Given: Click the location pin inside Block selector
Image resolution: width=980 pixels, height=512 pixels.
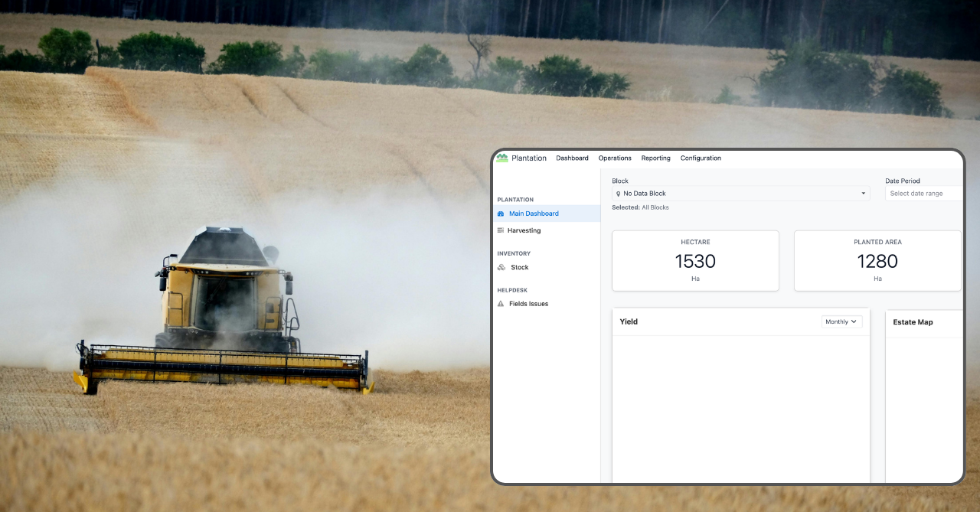Looking at the screenshot, I should 618,193.
